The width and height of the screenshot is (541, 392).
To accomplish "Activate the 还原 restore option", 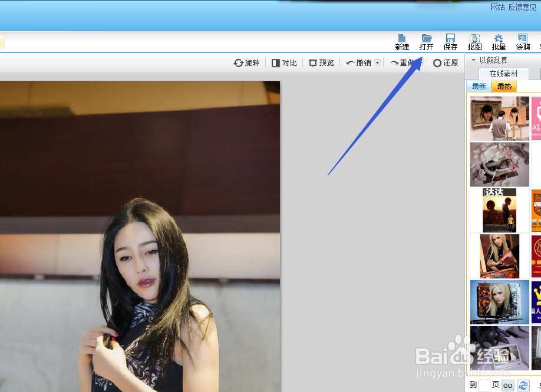I will 446,62.
